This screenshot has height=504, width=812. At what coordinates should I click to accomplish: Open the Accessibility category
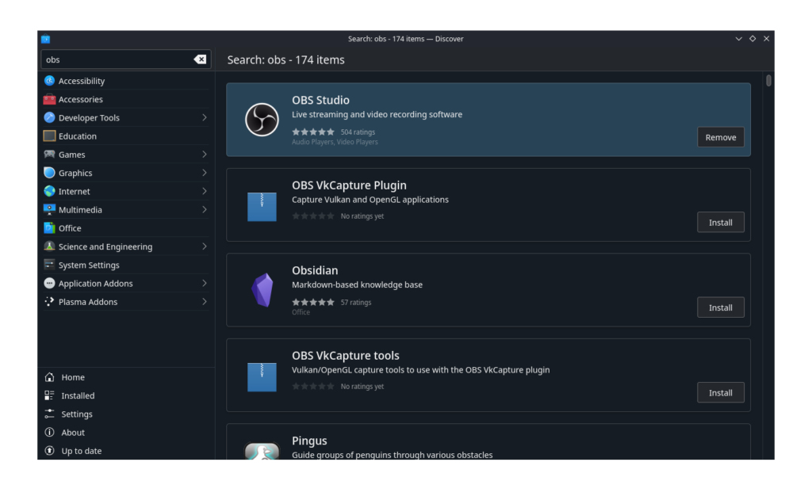tap(81, 81)
